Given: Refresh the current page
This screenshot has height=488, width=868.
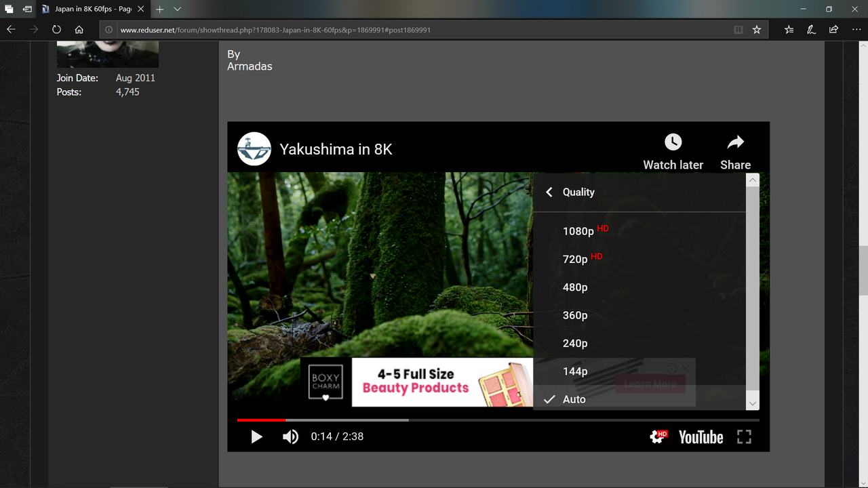Looking at the screenshot, I should (56, 30).
